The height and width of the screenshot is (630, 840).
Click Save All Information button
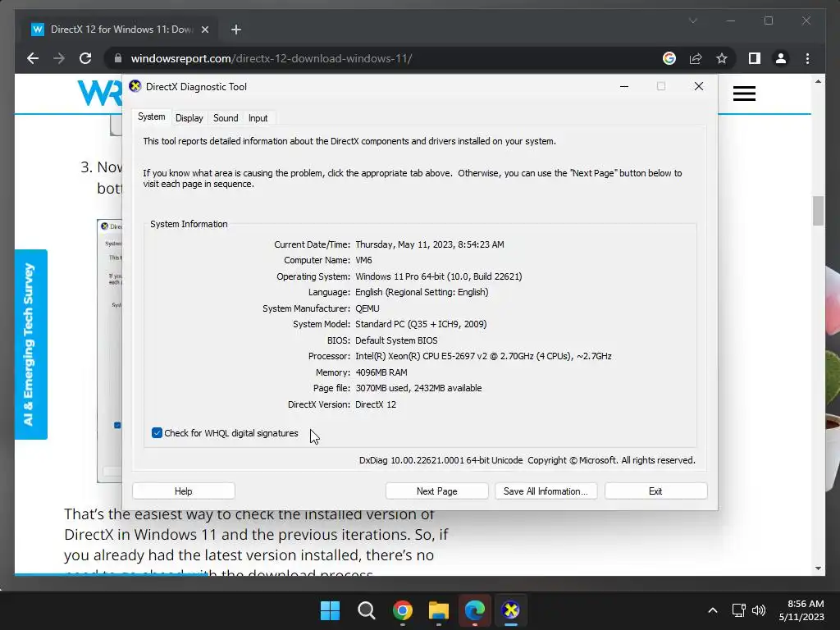coord(546,491)
